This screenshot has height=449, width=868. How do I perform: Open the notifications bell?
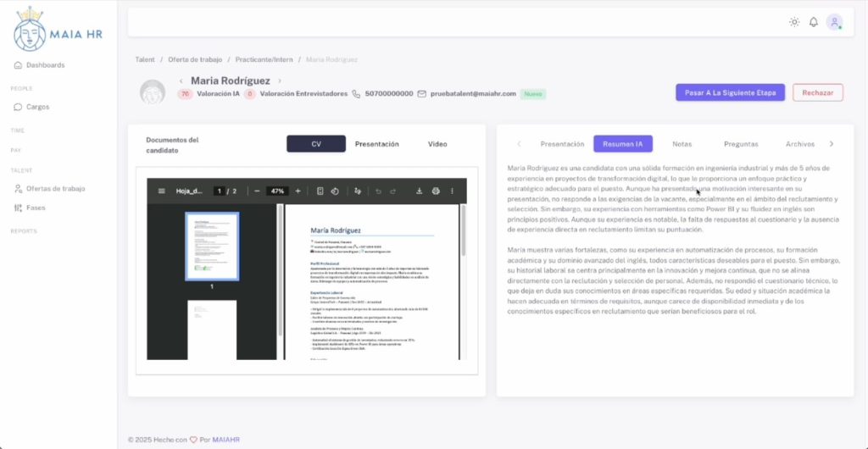pos(813,22)
